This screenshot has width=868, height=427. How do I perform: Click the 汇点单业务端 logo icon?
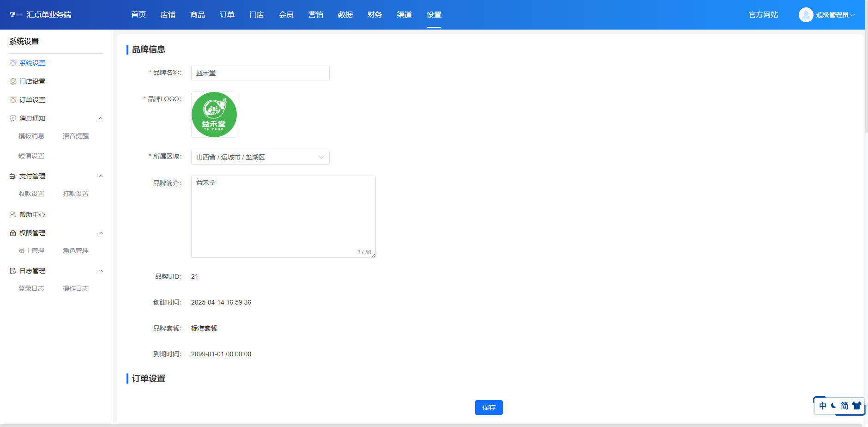(16, 15)
